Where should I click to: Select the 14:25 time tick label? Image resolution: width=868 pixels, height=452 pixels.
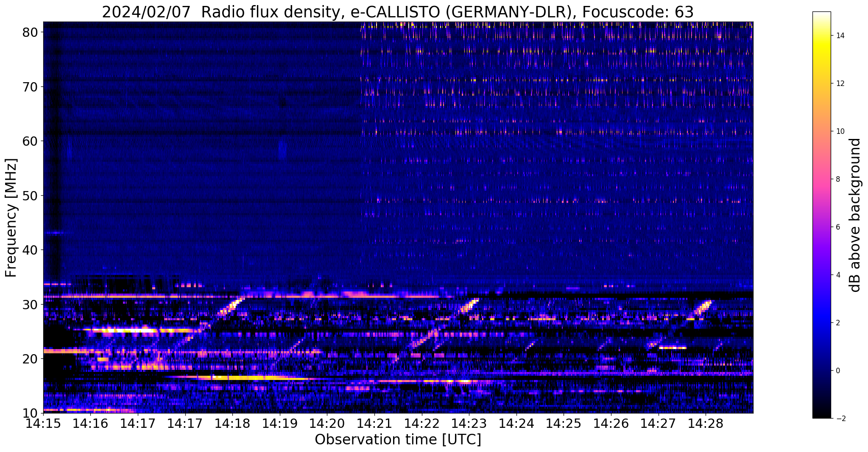[x=564, y=424]
